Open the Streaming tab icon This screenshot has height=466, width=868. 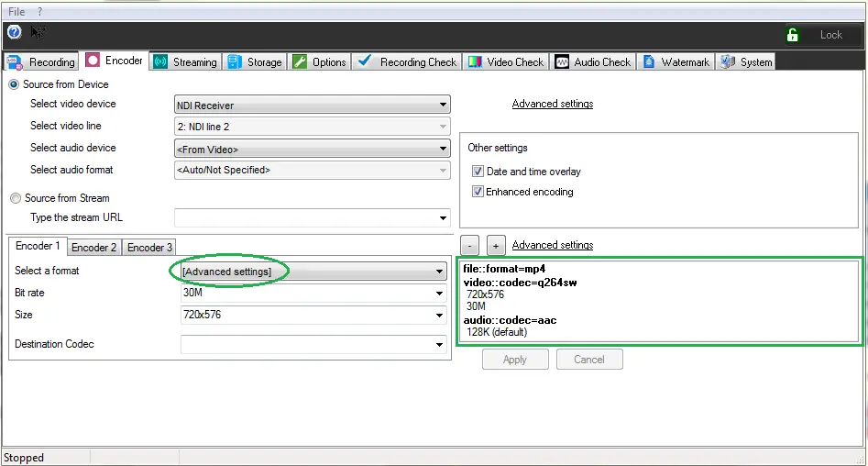click(x=160, y=62)
